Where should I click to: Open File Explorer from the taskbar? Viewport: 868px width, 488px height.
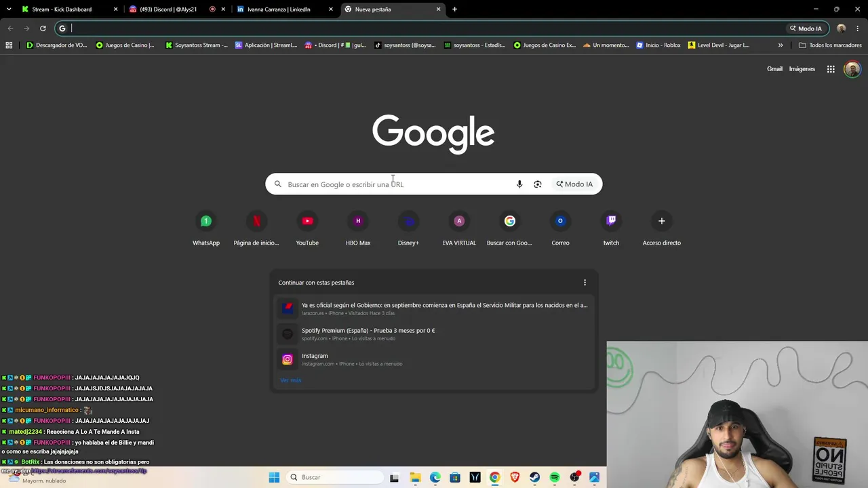click(415, 477)
